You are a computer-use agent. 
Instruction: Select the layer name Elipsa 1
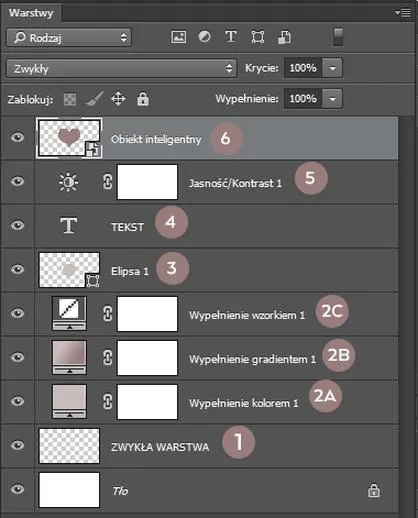(130, 271)
